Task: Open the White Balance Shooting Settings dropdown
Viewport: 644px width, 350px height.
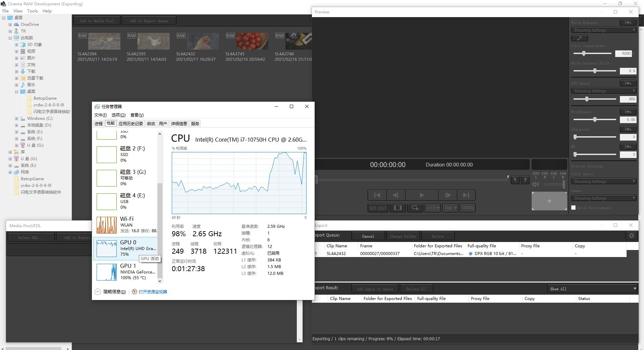Action: [603, 30]
